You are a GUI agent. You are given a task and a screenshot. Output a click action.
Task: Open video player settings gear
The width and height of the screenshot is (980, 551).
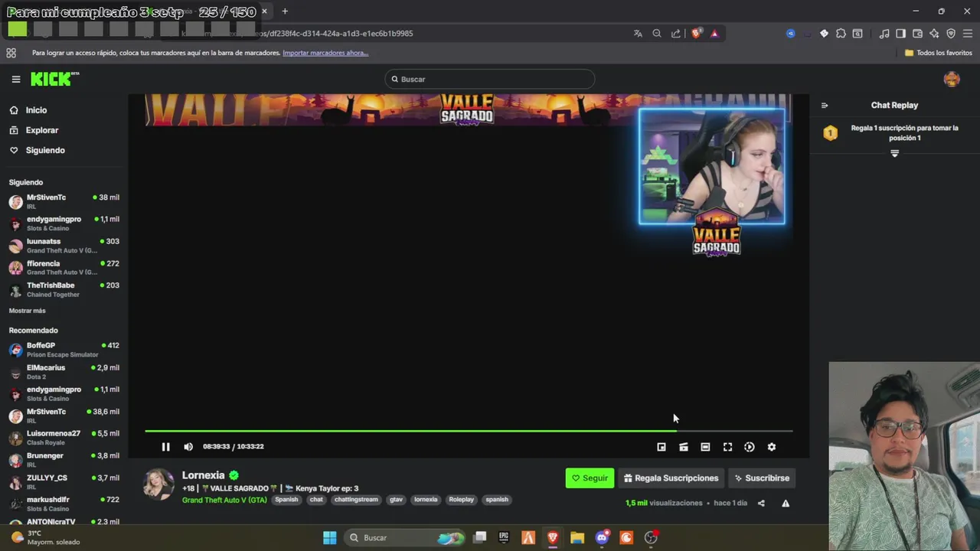click(x=772, y=447)
